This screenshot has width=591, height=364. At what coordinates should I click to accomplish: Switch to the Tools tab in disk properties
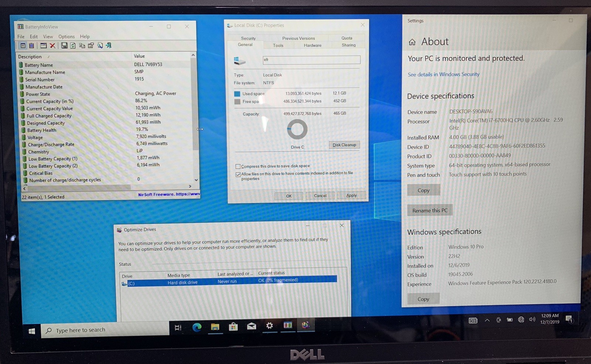tap(278, 45)
